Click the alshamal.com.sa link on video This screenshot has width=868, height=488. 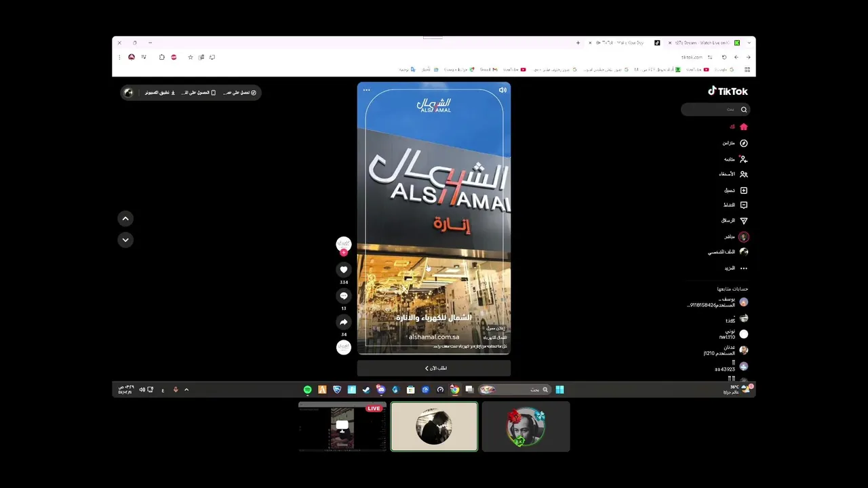click(434, 337)
